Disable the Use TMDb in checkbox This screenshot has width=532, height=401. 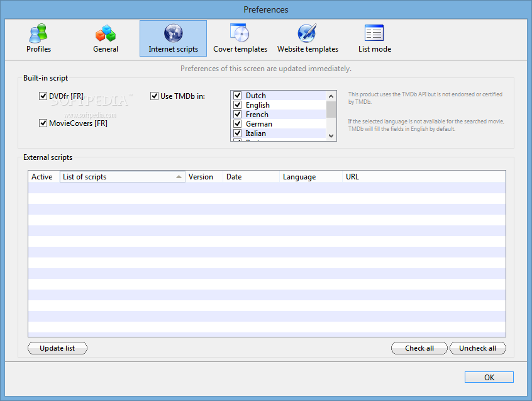tap(154, 96)
